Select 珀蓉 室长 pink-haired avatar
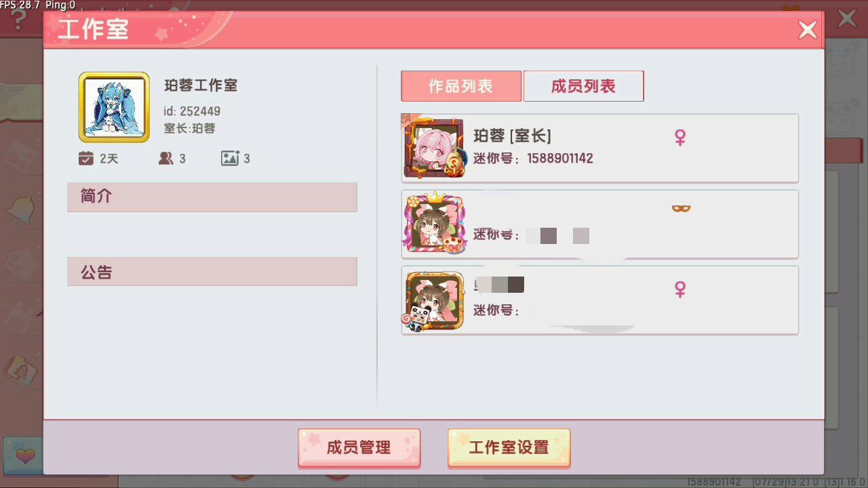 pos(434,147)
